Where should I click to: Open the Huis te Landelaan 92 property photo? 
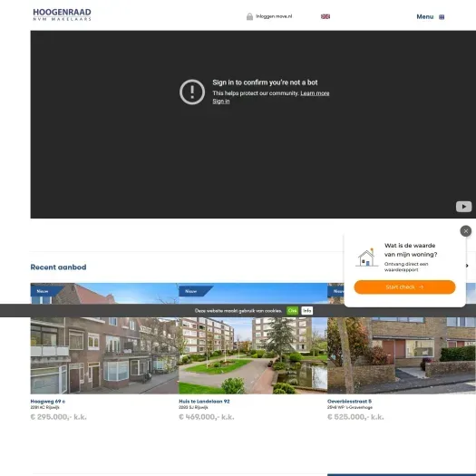(253, 338)
